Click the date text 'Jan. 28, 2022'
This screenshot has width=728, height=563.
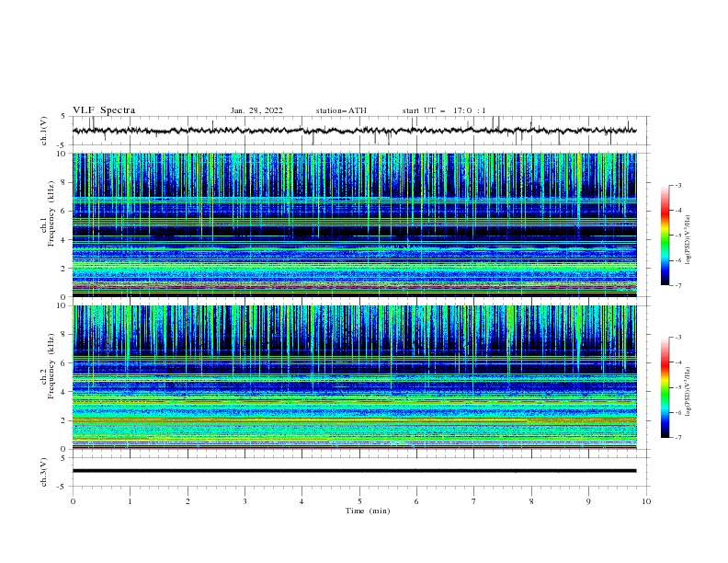click(x=256, y=110)
